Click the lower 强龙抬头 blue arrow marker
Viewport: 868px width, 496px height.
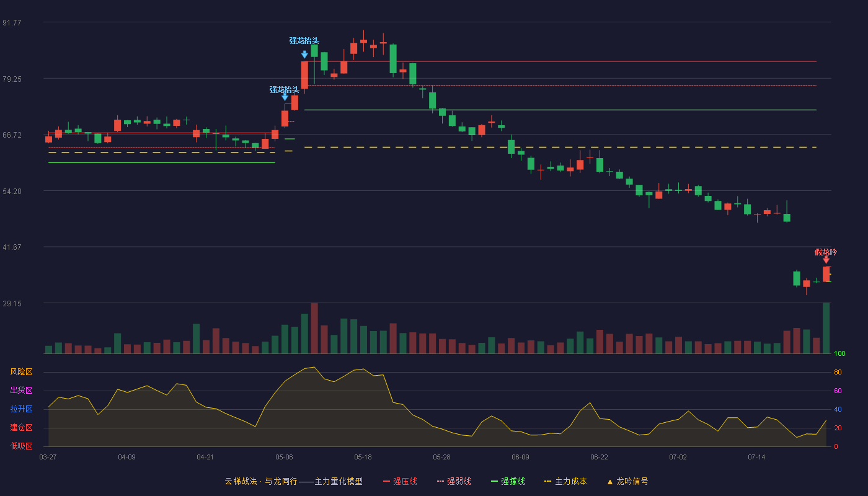pyautogui.click(x=285, y=97)
